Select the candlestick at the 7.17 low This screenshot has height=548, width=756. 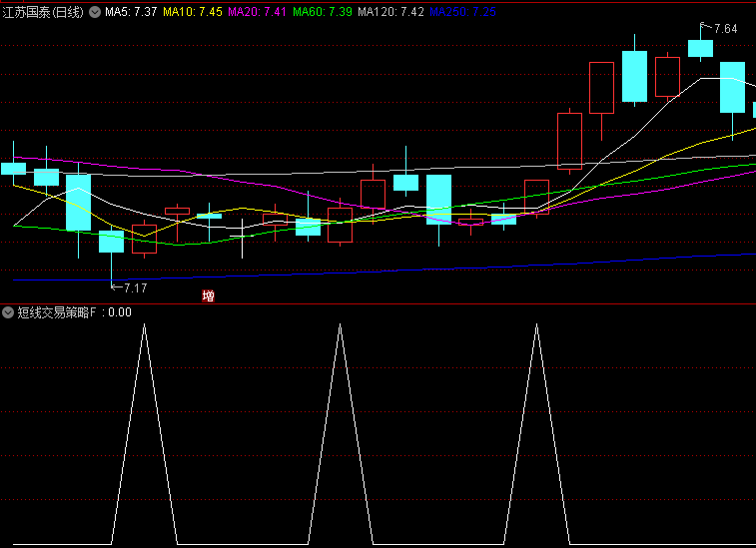tap(111, 242)
